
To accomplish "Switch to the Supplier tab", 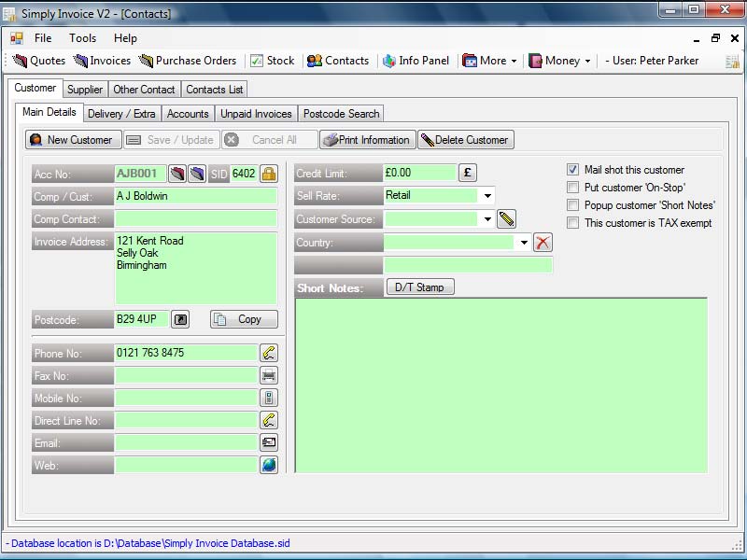I will pos(85,89).
